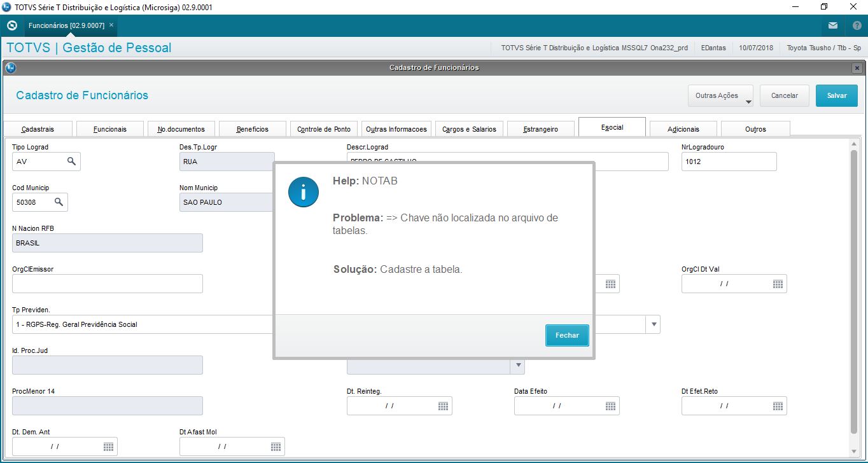
Task: Switch to the Benefícios tab
Action: click(253, 129)
